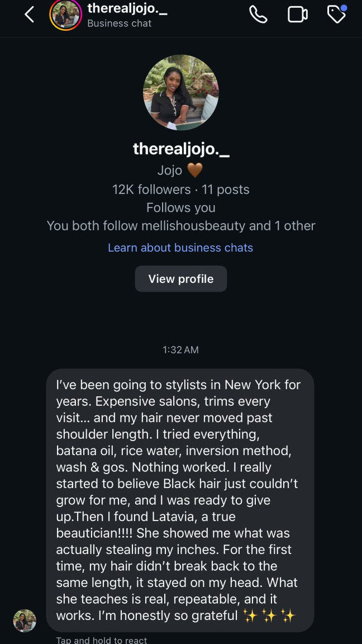
Task: Start a video call with the camera icon
Action: [x=298, y=15]
